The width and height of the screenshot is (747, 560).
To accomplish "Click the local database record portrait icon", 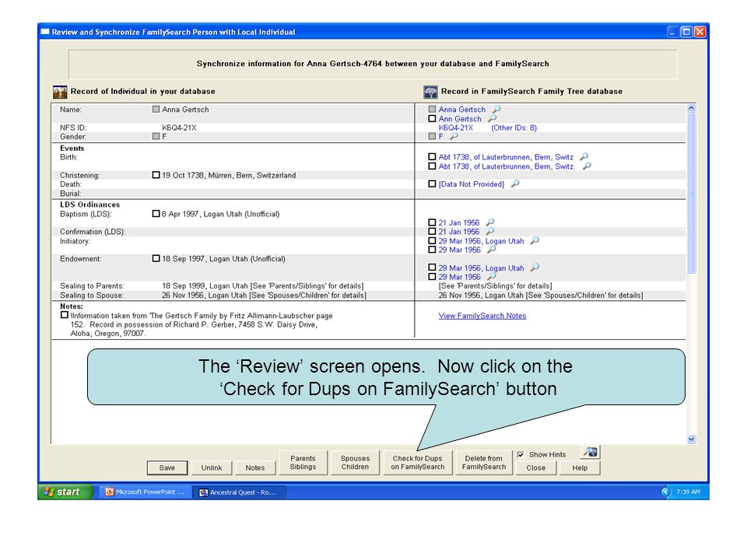I will (60, 92).
